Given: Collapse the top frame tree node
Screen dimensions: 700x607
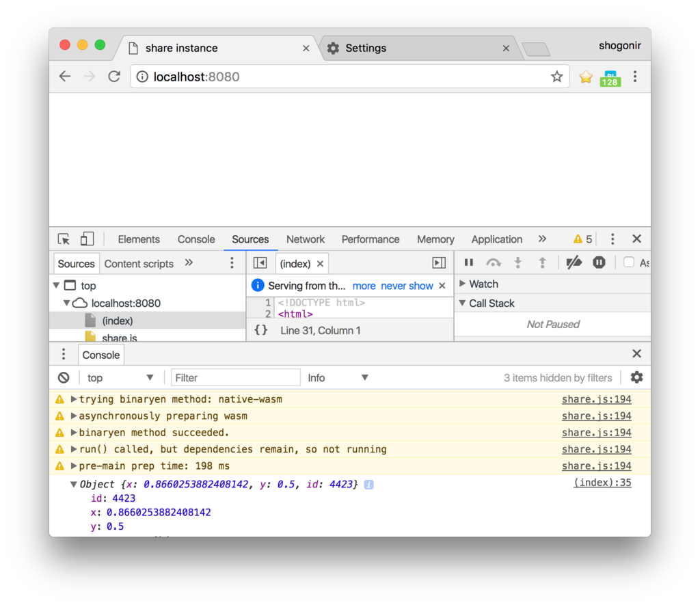Looking at the screenshot, I should coord(56,285).
